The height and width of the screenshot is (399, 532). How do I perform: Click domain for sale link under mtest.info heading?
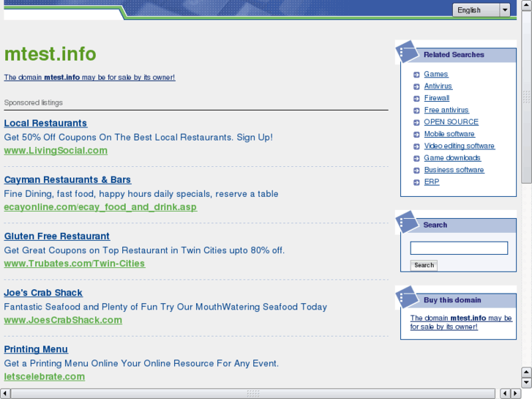coord(89,78)
